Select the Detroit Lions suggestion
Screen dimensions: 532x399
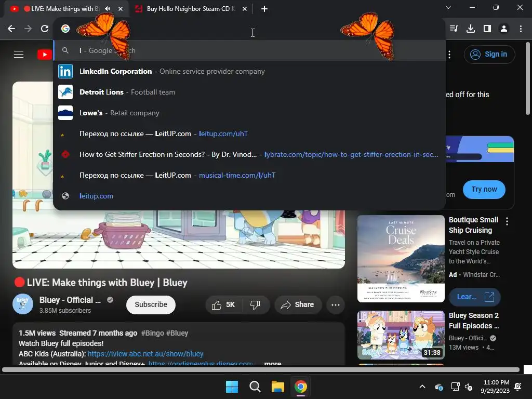tap(250, 92)
